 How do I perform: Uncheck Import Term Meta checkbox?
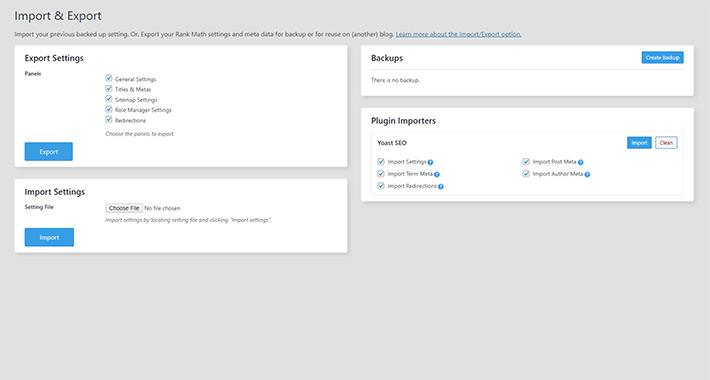pyautogui.click(x=381, y=174)
